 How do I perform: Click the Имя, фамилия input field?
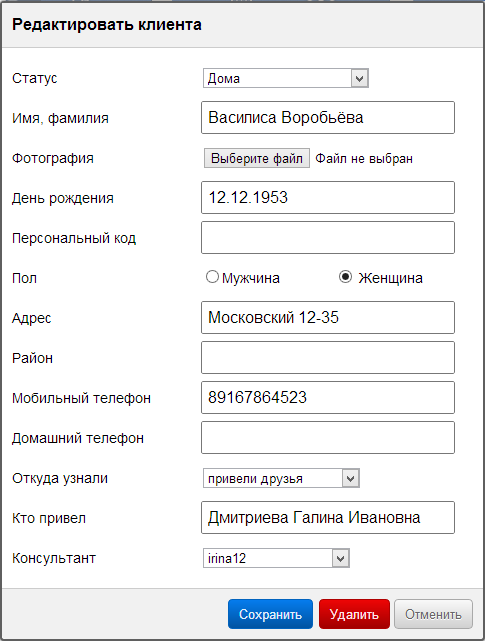(328, 118)
